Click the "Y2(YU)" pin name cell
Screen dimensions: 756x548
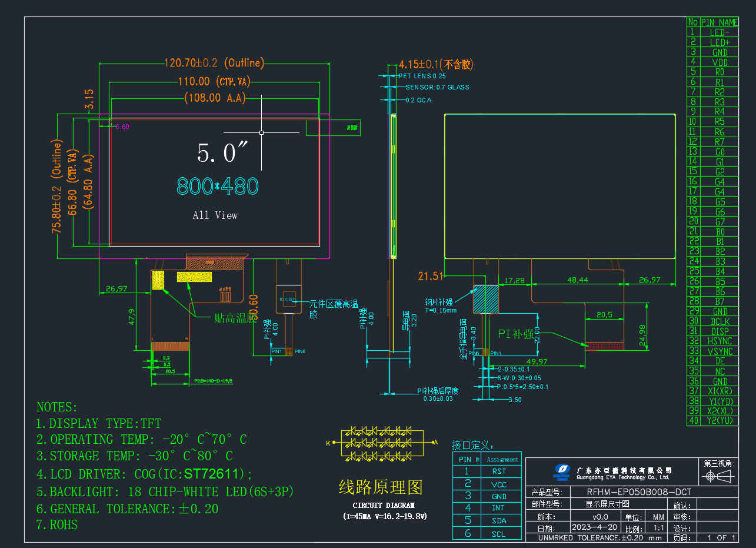[x=720, y=421]
